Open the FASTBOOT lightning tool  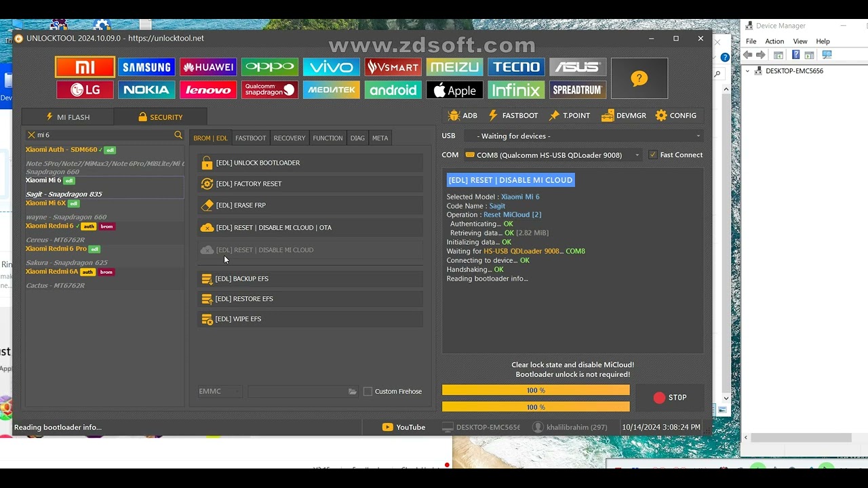(513, 116)
